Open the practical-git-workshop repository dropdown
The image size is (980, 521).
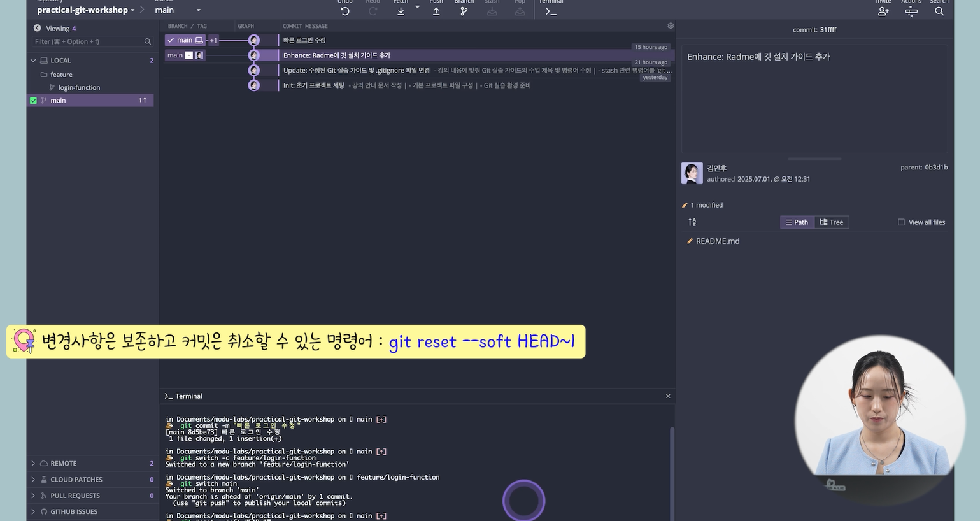pyautogui.click(x=86, y=10)
